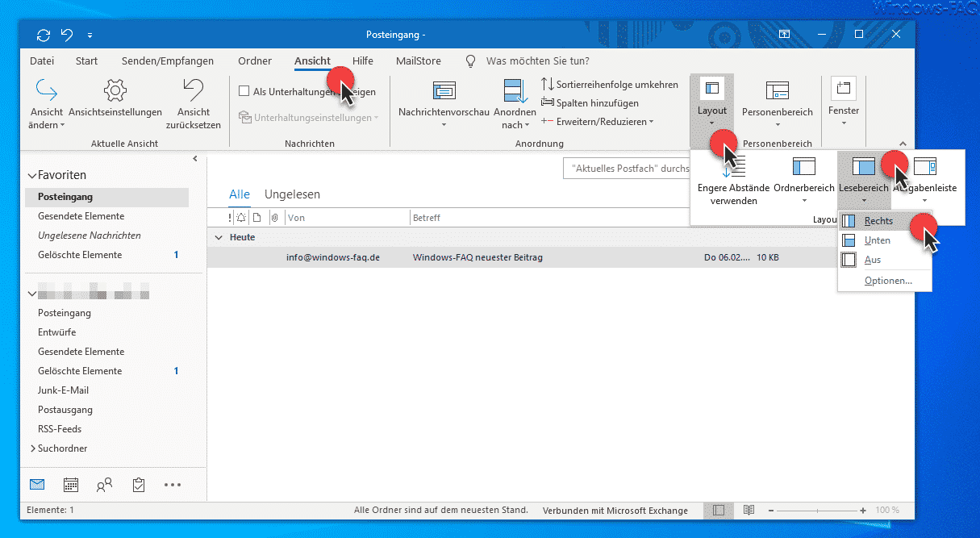Show the Alle messages filter
Viewport: 980px width, 538px height.
pos(240,194)
